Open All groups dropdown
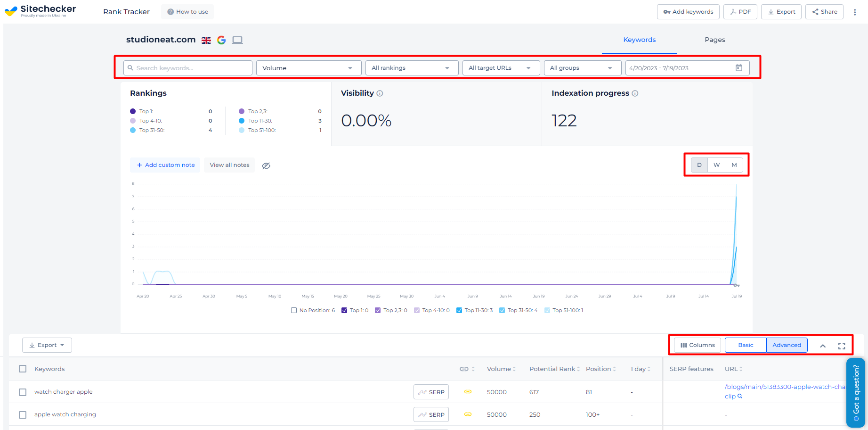The width and height of the screenshot is (868, 430). pos(583,68)
